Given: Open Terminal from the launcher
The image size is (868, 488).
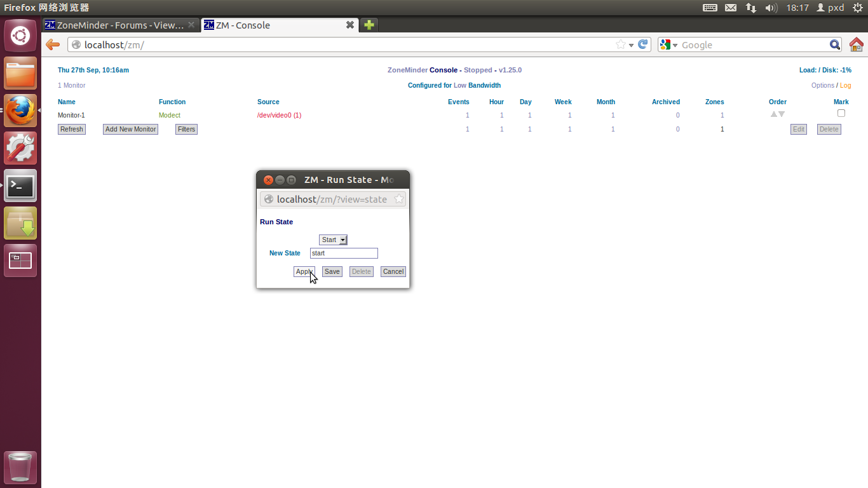Looking at the screenshot, I should 20,186.
